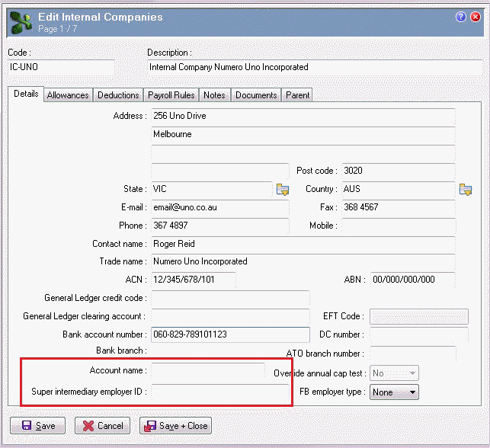Open State lookup folder icon
The width and height of the screenshot is (490, 448).
point(283,189)
